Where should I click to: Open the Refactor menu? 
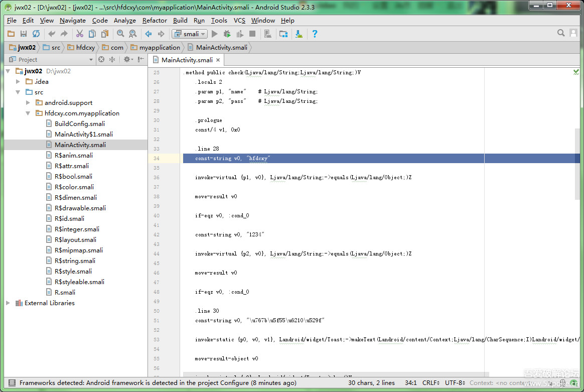155,21
